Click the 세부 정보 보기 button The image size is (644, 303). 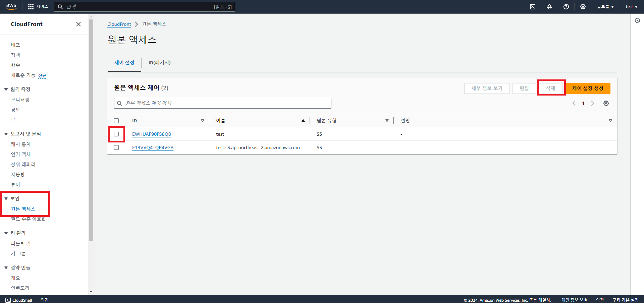pos(487,88)
